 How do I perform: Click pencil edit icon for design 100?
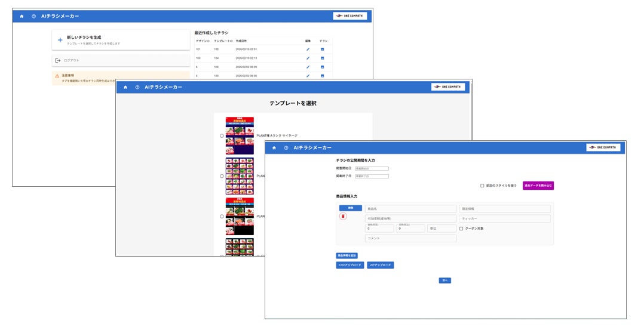click(x=308, y=58)
